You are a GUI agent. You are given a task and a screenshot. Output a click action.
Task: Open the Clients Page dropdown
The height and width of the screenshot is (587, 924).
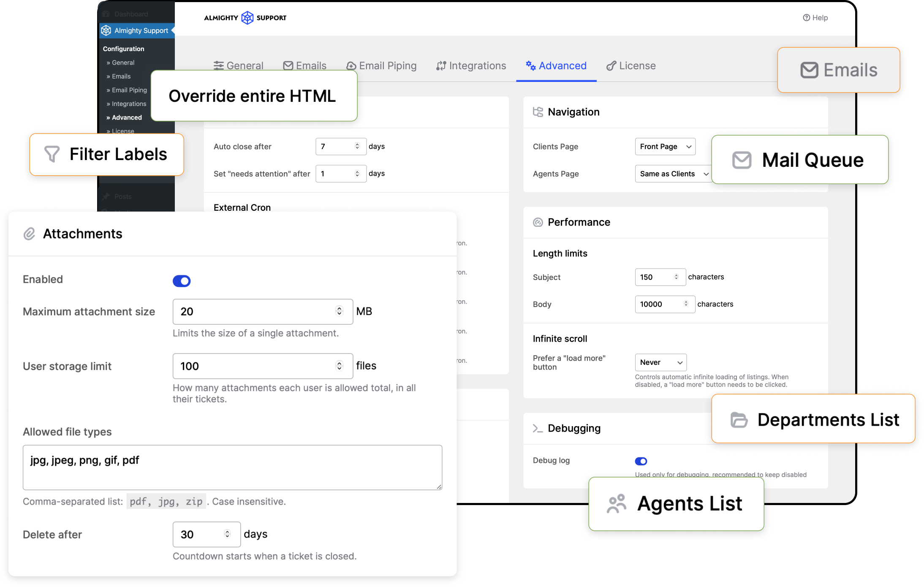point(665,147)
